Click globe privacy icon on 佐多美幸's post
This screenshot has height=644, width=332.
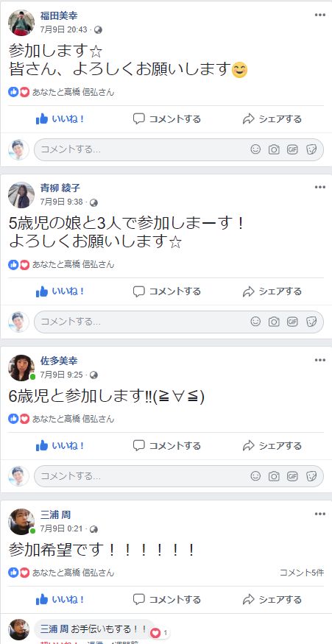94,375
